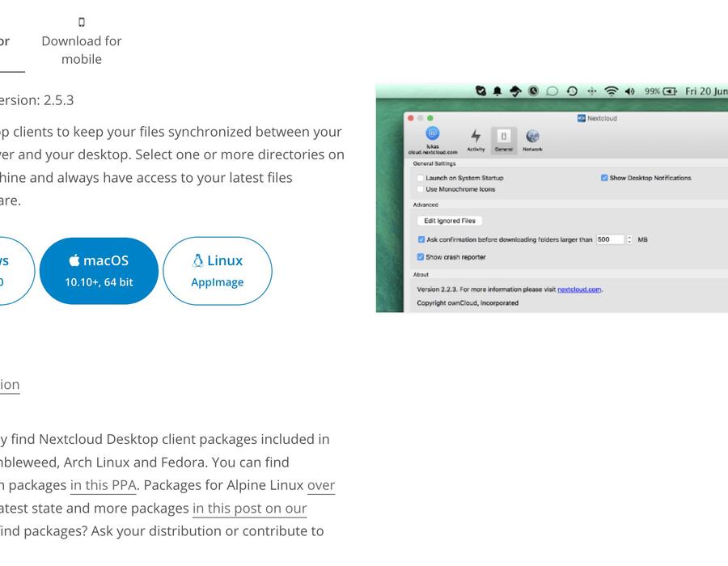Click the '99%' battery percentage text
728x566 pixels.
[652, 91]
